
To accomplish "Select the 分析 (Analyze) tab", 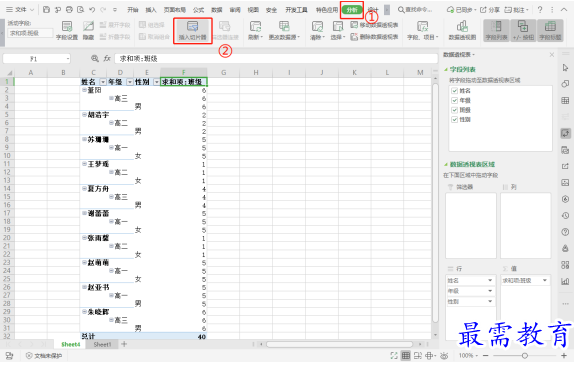I will (352, 10).
